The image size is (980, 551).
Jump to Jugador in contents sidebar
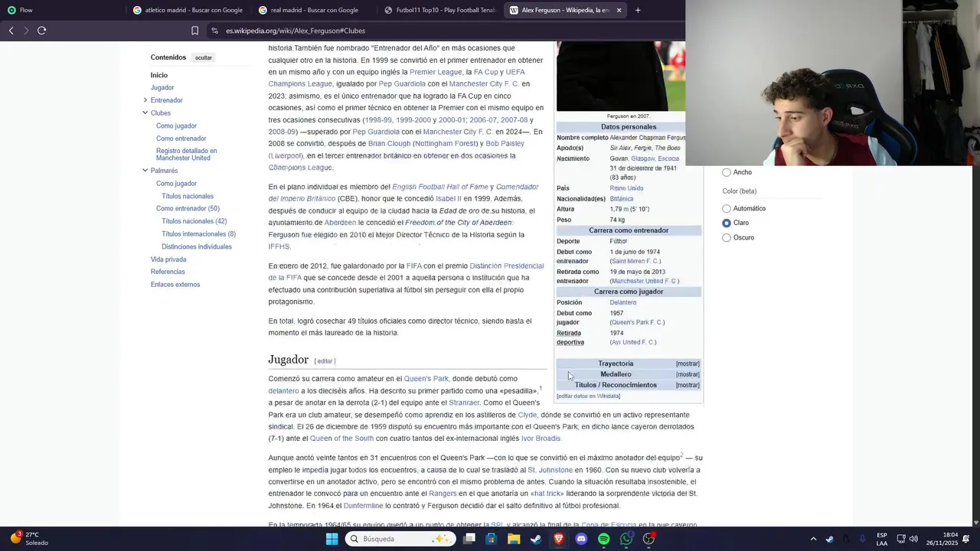(x=162, y=87)
